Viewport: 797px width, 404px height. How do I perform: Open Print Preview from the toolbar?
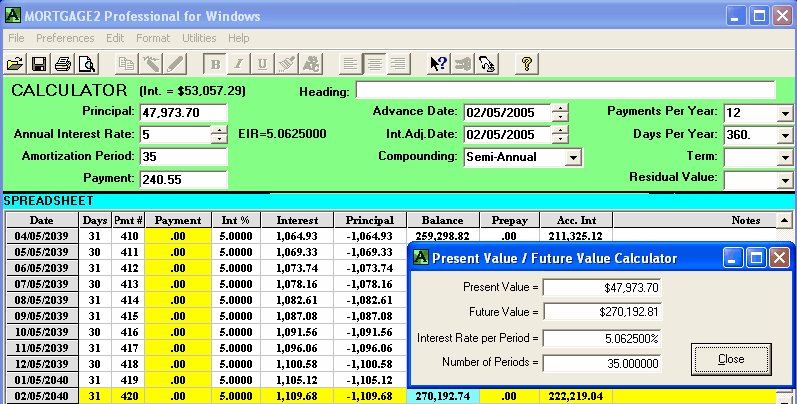point(86,64)
